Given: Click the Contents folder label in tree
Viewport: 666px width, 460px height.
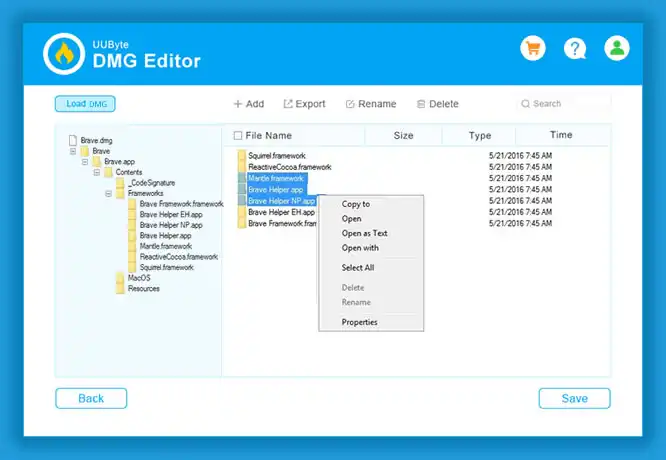Looking at the screenshot, I should 129,172.
